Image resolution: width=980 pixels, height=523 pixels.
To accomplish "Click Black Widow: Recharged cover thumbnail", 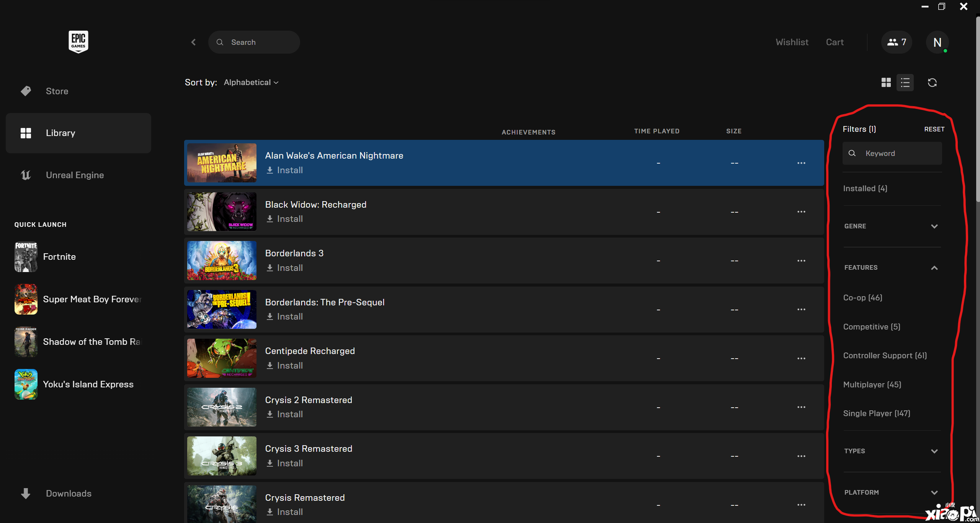I will (x=222, y=212).
